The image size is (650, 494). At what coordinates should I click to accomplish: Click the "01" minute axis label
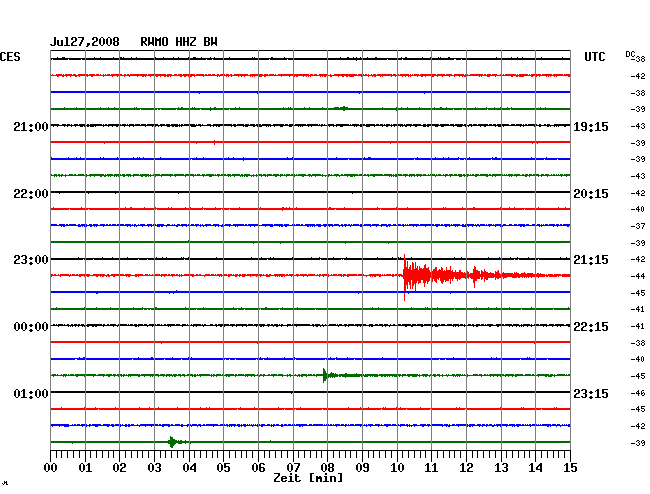85,468
